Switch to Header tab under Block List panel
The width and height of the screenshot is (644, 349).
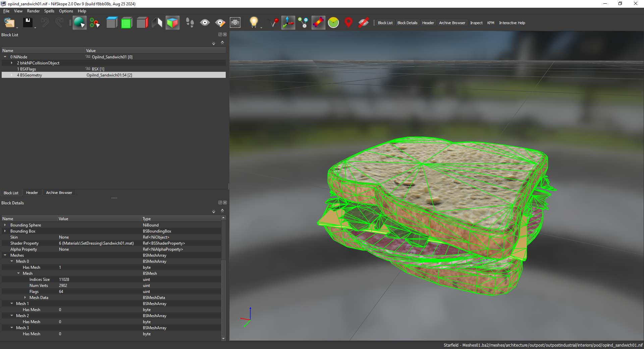click(x=32, y=193)
